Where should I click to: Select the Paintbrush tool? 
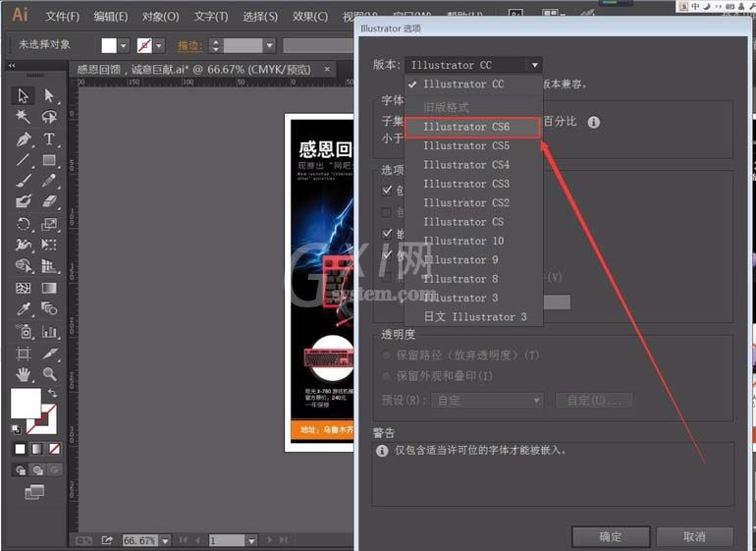pyautogui.click(x=23, y=181)
